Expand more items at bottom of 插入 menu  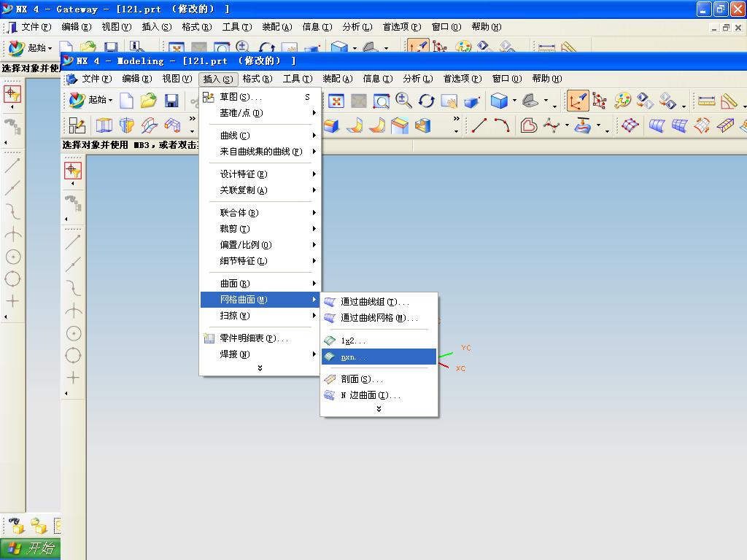[x=260, y=368]
